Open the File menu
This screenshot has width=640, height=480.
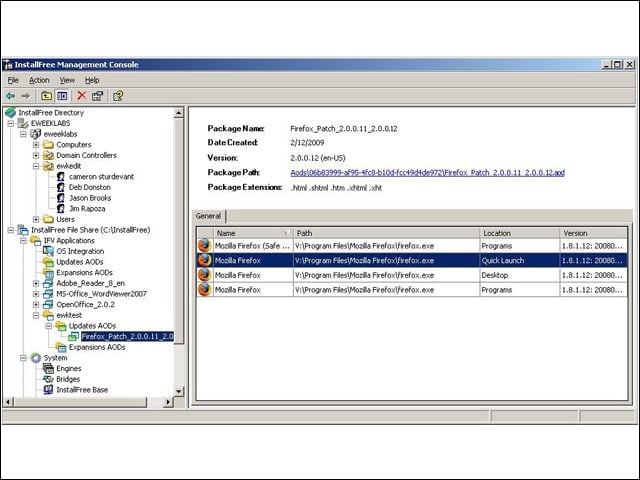coord(13,80)
